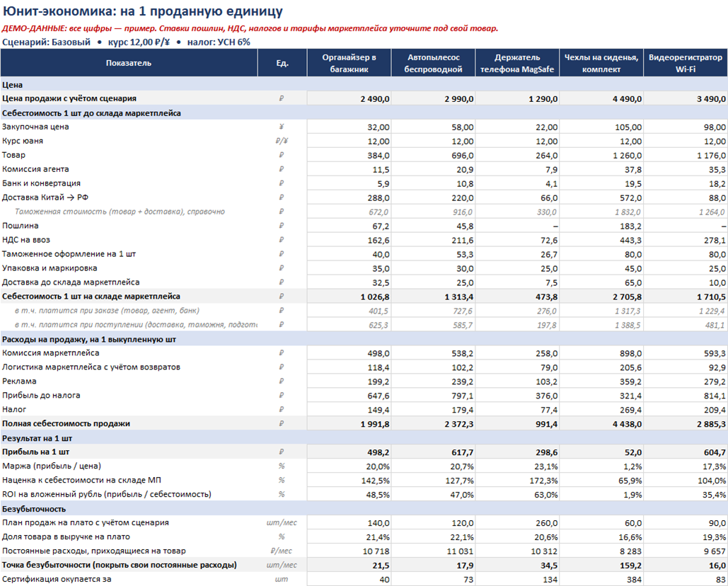
Task: Select the "Автопылесос беспроводной" column header
Action: [x=433, y=63]
